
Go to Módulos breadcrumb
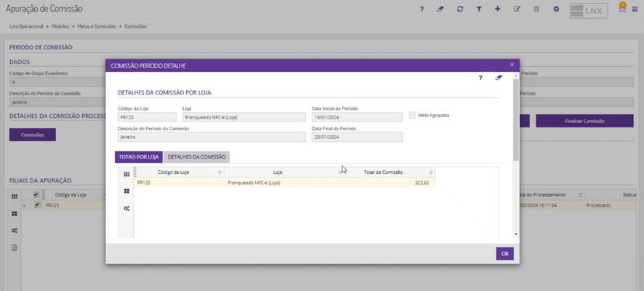coord(60,26)
